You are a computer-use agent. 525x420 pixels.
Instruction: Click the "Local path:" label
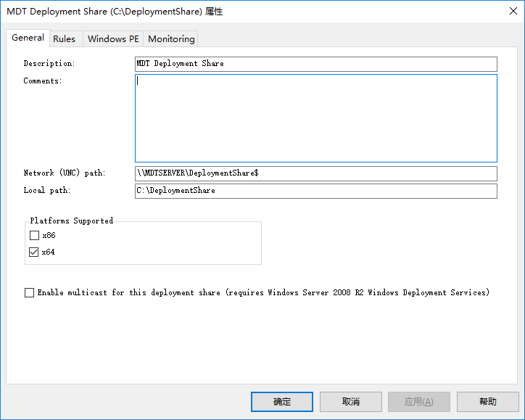tap(47, 190)
